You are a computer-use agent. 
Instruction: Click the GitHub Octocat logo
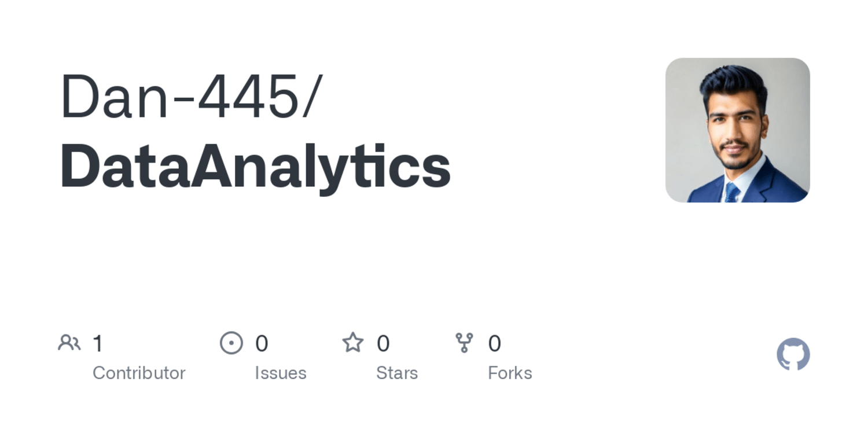pos(793,354)
